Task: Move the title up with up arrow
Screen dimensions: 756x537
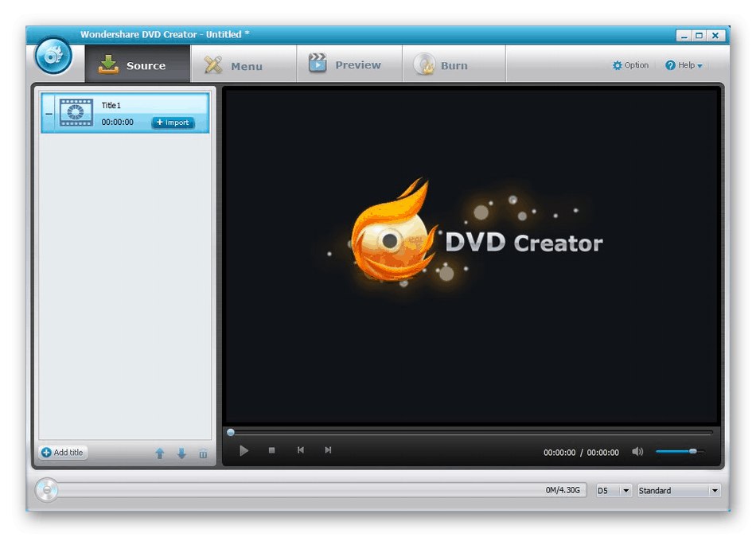Action: click(160, 453)
